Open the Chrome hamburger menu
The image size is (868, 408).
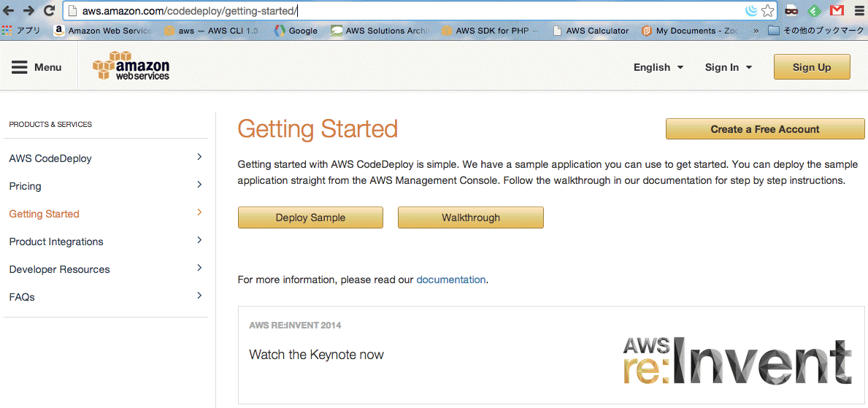858,10
